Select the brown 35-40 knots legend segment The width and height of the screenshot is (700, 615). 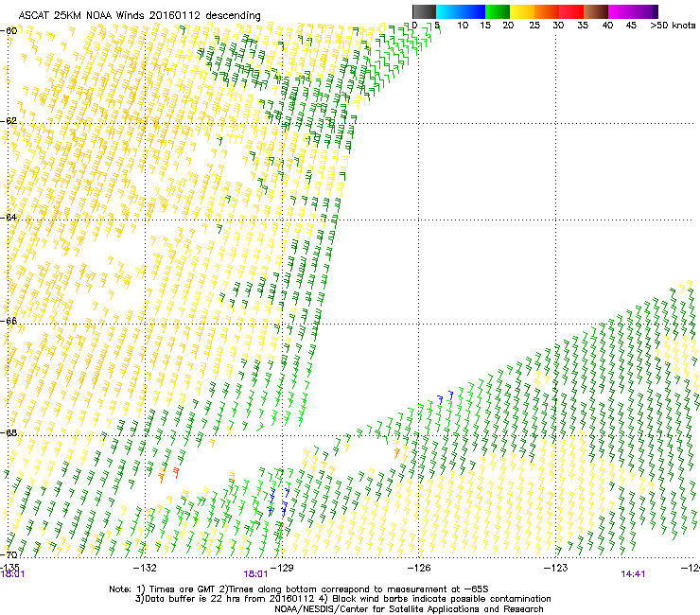pyautogui.click(x=596, y=11)
